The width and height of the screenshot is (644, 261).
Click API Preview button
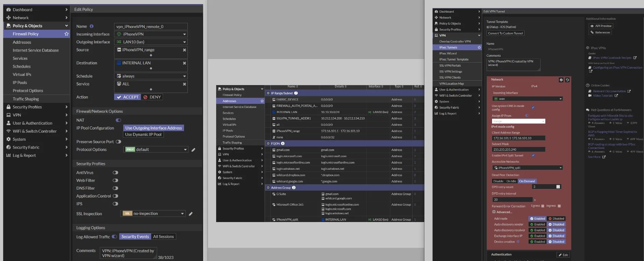click(x=601, y=26)
